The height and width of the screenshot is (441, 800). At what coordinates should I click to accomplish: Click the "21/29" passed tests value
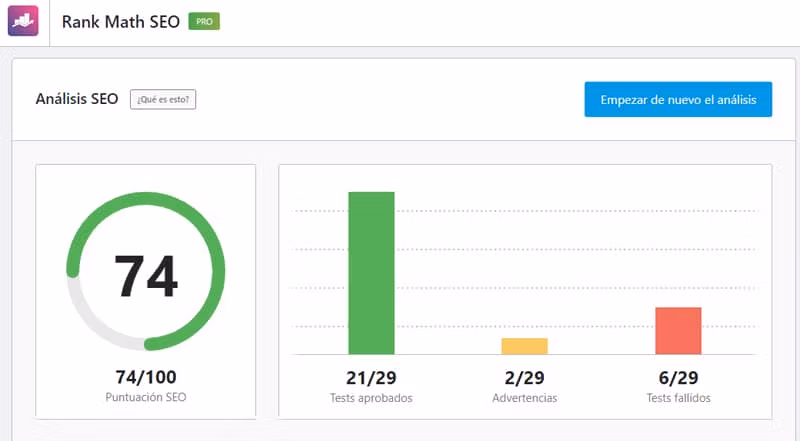tap(371, 378)
